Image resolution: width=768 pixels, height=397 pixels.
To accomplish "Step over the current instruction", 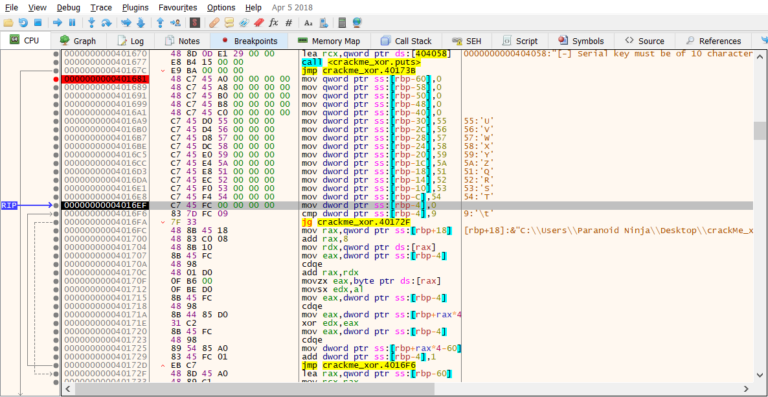I will tap(106, 23).
